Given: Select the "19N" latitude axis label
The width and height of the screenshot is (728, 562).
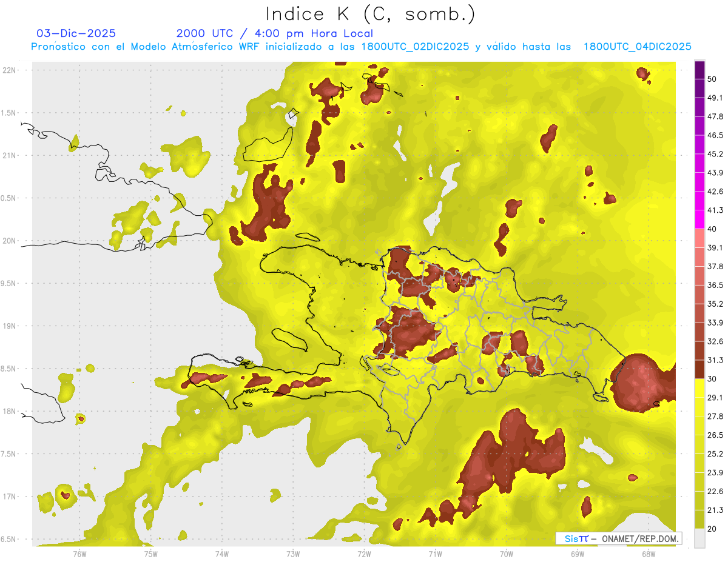Looking at the screenshot, I should [x=10, y=326].
